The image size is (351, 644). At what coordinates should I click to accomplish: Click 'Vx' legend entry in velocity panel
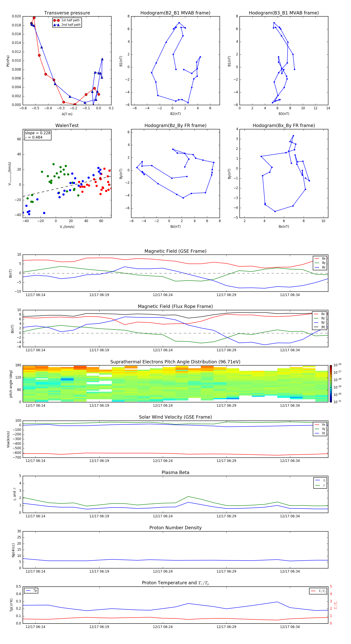click(x=320, y=424)
